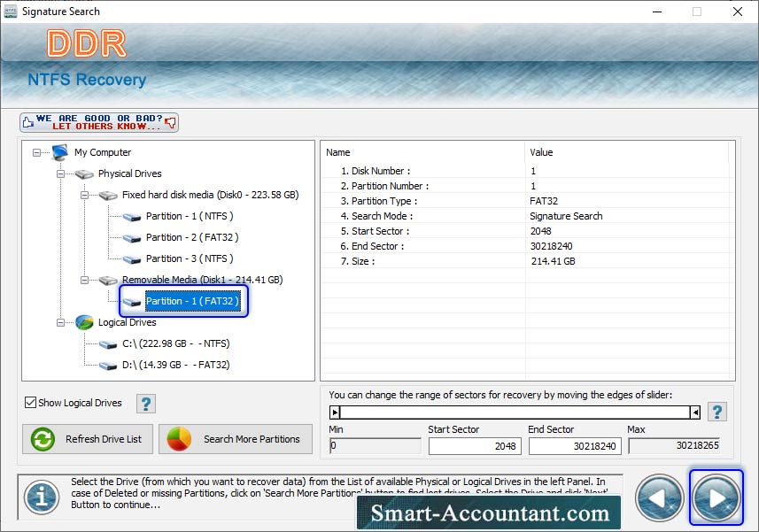759x532 pixels.
Task: Select Partition - 1 (NTFS) in the tree
Action: click(x=190, y=216)
